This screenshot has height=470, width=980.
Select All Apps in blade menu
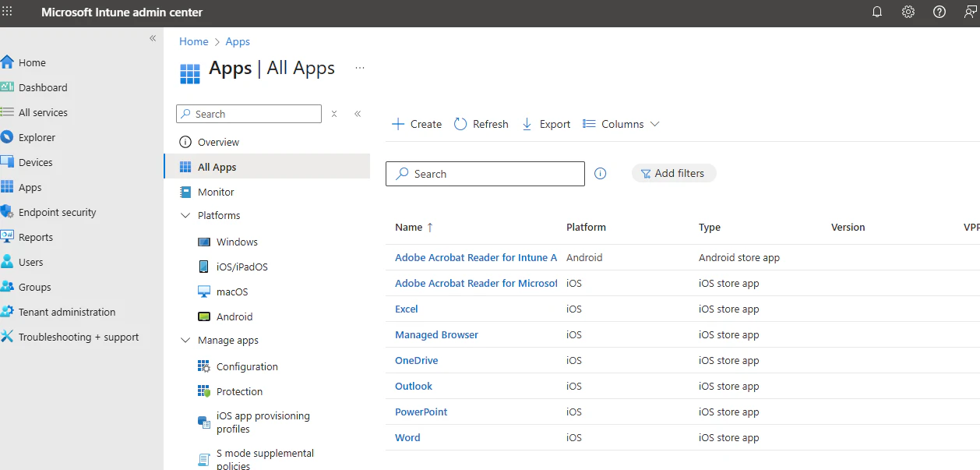pyautogui.click(x=266, y=167)
